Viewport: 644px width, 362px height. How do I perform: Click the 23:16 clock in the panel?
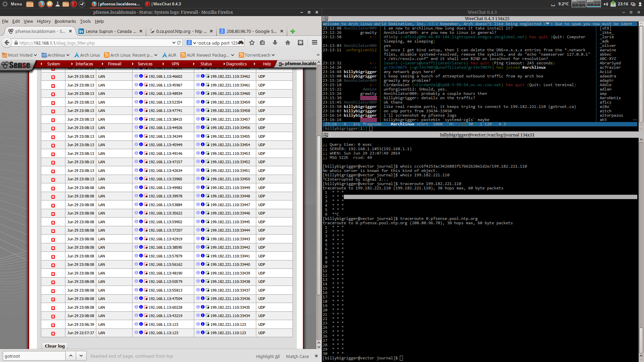623,4
